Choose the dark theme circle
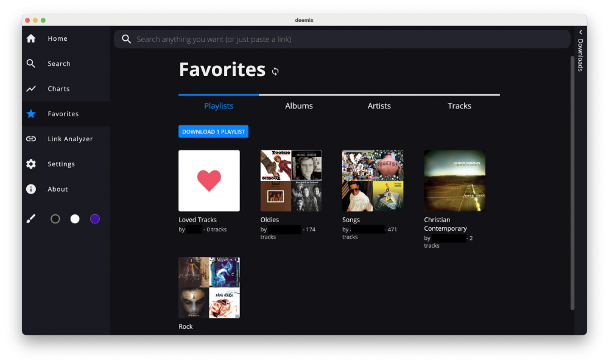This screenshot has width=609, height=364. tap(55, 219)
